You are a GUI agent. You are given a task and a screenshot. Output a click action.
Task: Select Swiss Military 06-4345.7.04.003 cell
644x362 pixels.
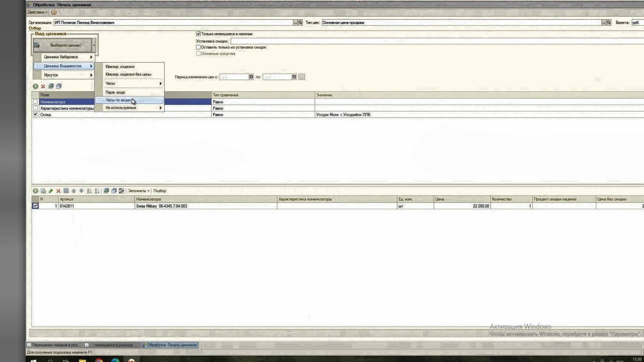pos(206,206)
